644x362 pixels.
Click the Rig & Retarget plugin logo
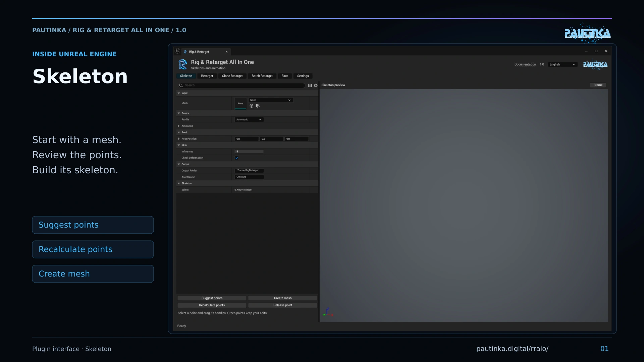point(183,64)
